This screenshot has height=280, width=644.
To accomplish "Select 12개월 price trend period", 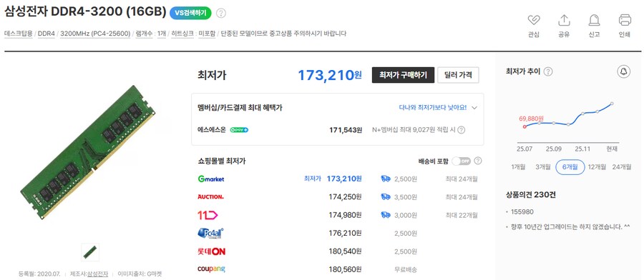I will tap(597, 167).
